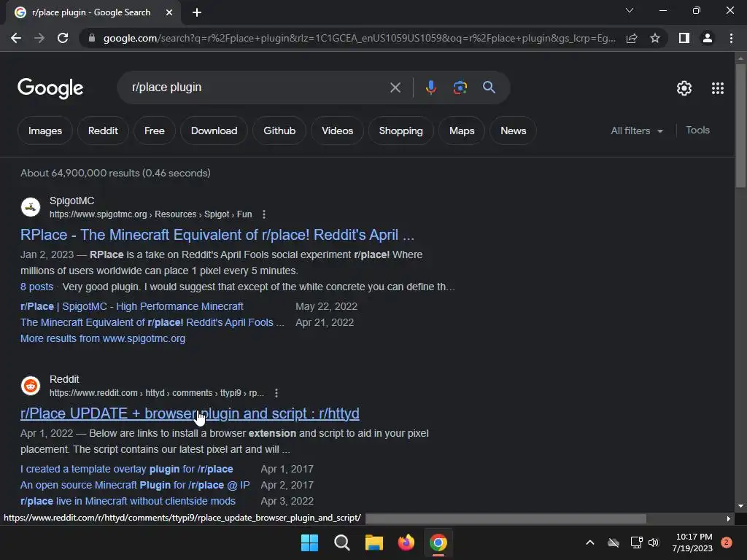Clear the search box text
This screenshot has width=747, height=560.
tap(395, 87)
